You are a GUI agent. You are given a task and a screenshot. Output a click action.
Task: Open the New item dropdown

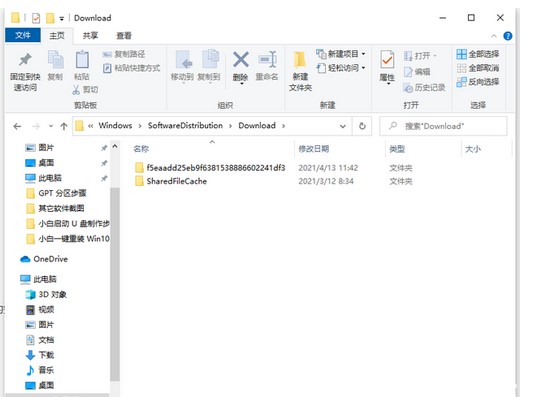point(341,54)
